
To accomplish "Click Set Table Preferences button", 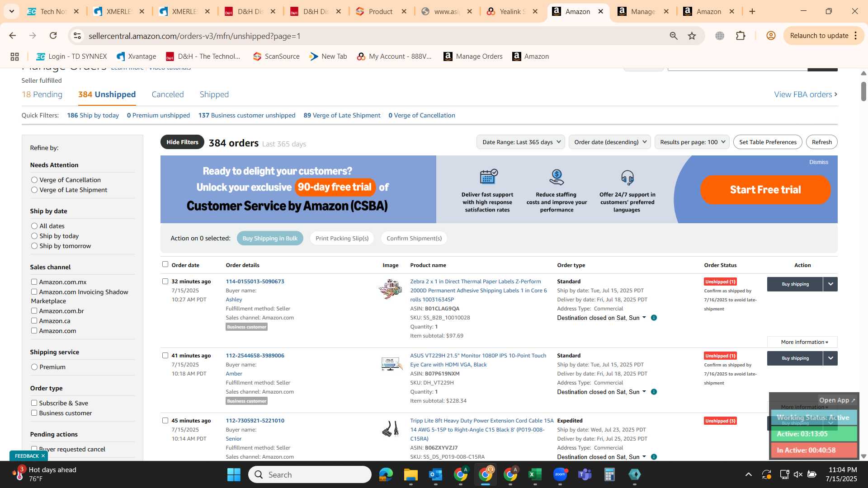I will pyautogui.click(x=768, y=142).
